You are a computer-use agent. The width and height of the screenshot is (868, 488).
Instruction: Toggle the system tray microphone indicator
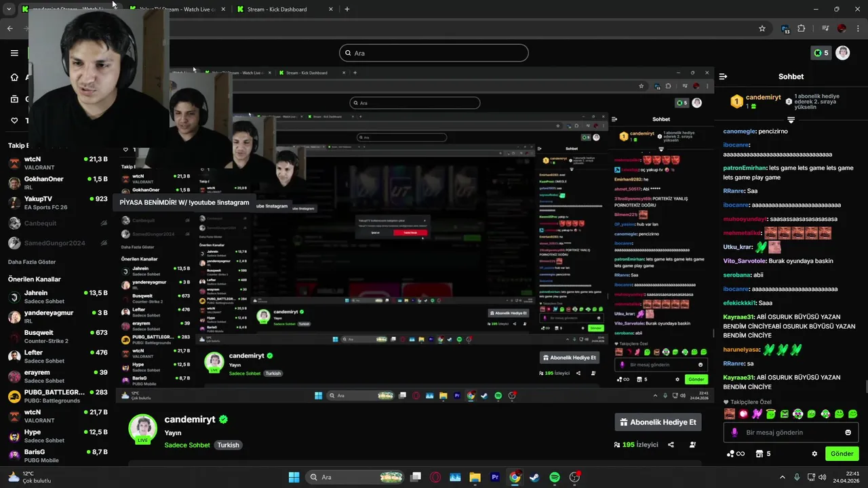797,477
